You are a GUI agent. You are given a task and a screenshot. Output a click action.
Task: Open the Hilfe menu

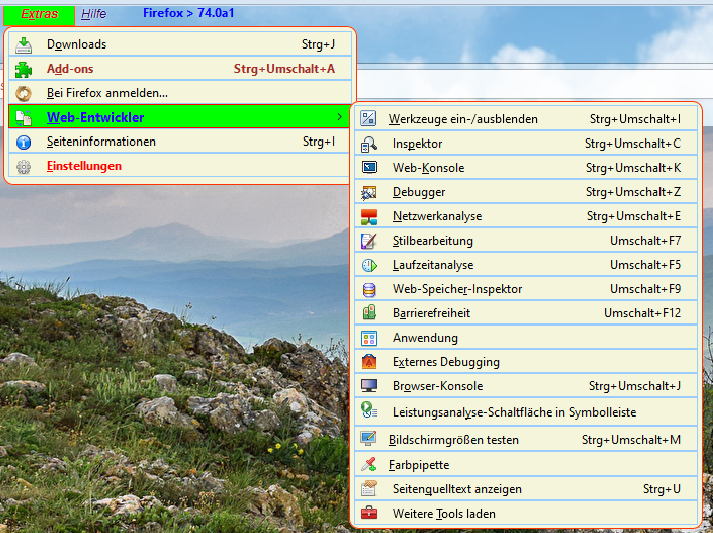[x=94, y=14]
